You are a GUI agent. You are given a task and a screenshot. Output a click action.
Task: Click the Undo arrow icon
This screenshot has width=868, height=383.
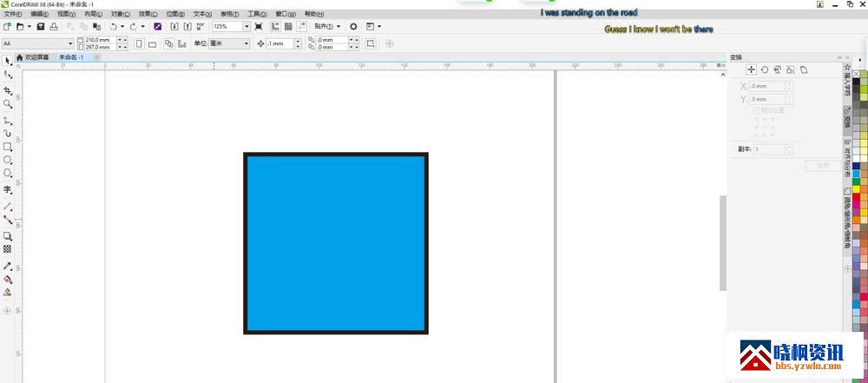[x=113, y=26]
